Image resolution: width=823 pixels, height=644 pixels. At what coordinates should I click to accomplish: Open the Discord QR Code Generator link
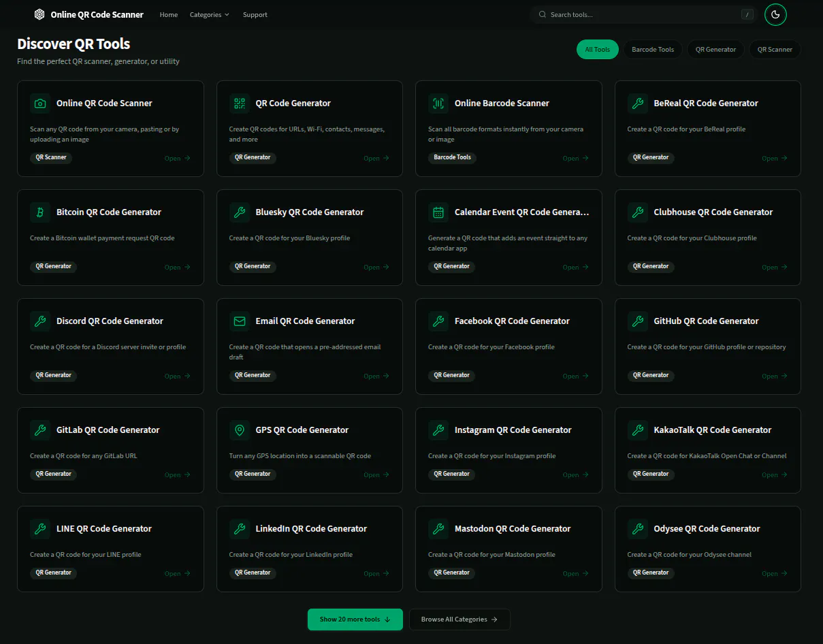110,321
